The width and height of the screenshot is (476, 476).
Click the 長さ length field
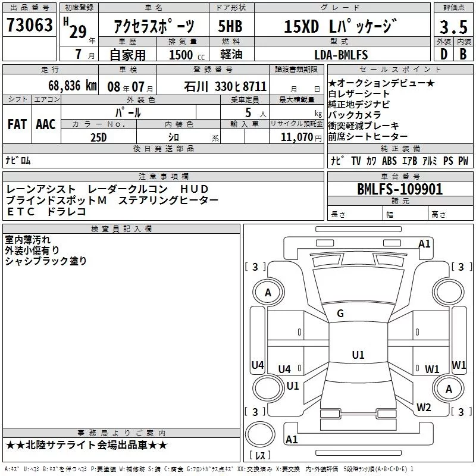coord(355,214)
